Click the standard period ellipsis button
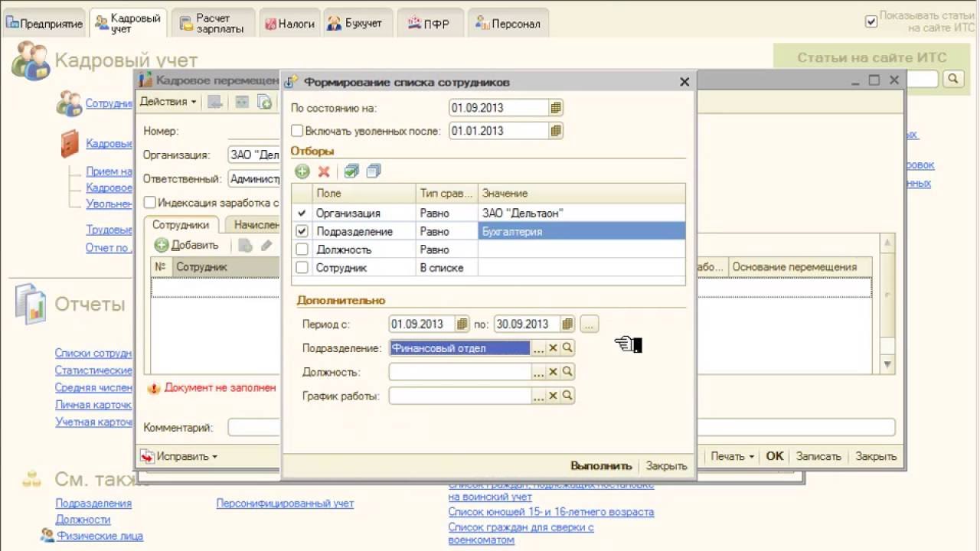Viewport: 980px width, 551px height. tap(589, 324)
